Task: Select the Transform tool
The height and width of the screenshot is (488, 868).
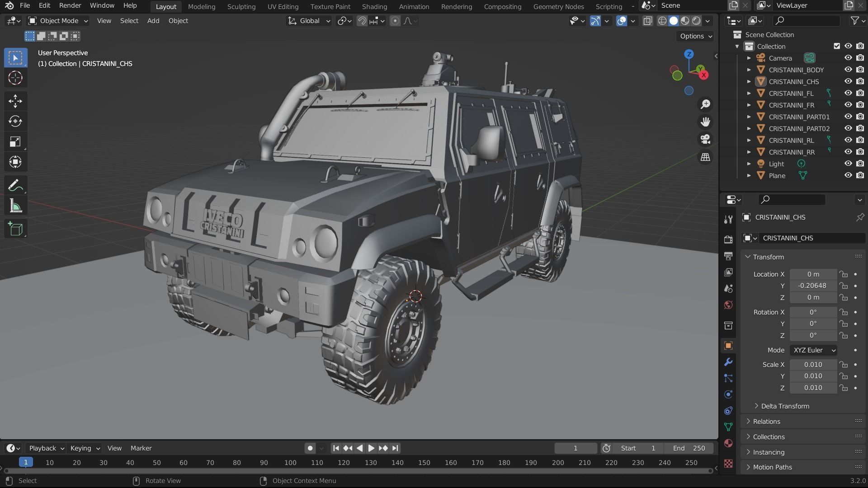Action: coord(15,162)
